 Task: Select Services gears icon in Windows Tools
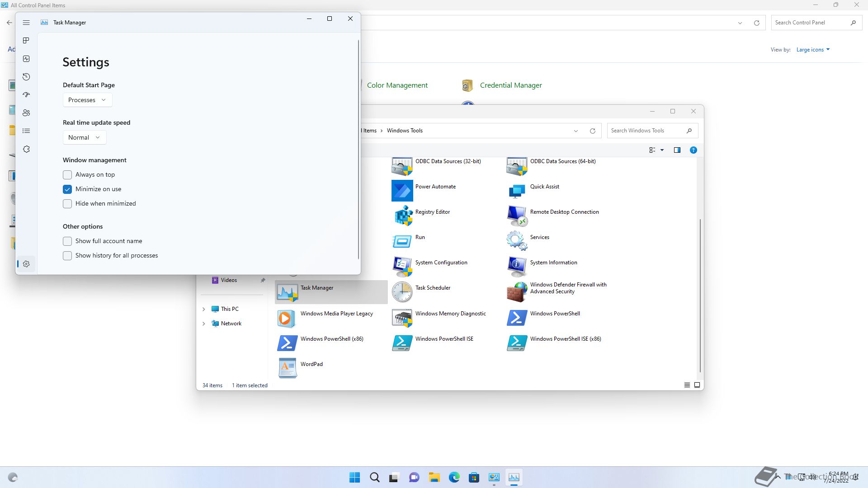coord(517,241)
